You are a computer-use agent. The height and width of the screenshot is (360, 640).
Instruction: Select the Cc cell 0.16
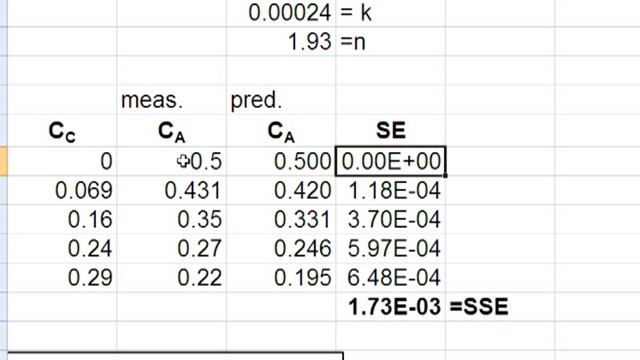(x=62, y=220)
